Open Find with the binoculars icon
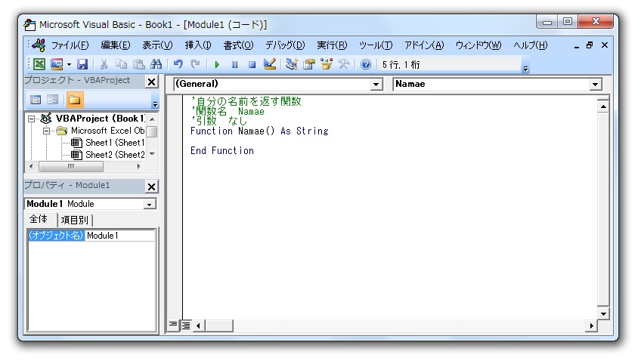 tap(156, 64)
